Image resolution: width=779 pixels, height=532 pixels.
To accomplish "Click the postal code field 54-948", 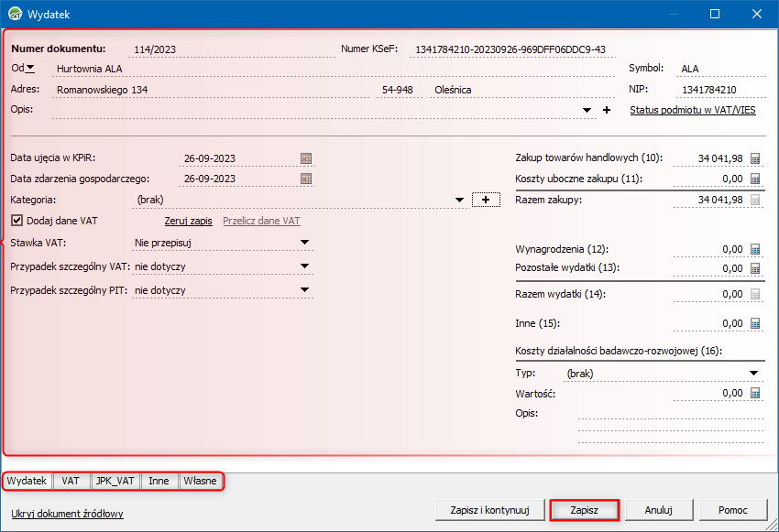I will click(x=399, y=90).
